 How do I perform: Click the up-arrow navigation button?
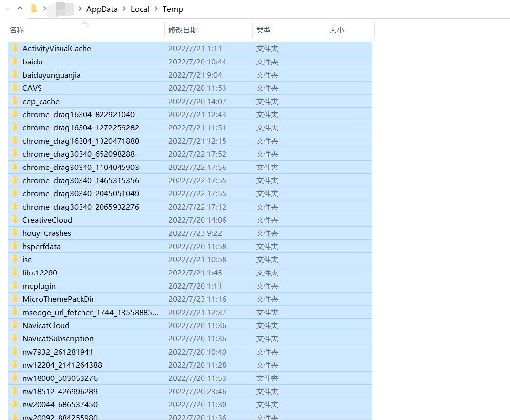coord(20,10)
